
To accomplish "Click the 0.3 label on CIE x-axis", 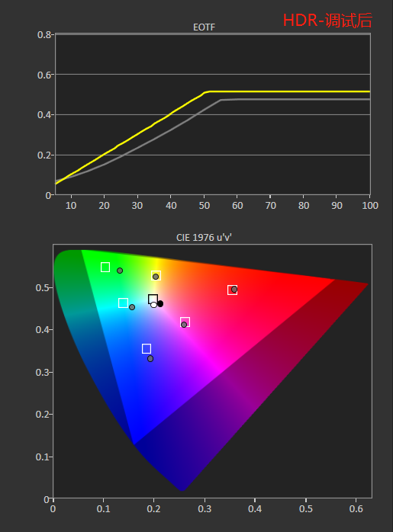I will pyautogui.click(x=205, y=509).
